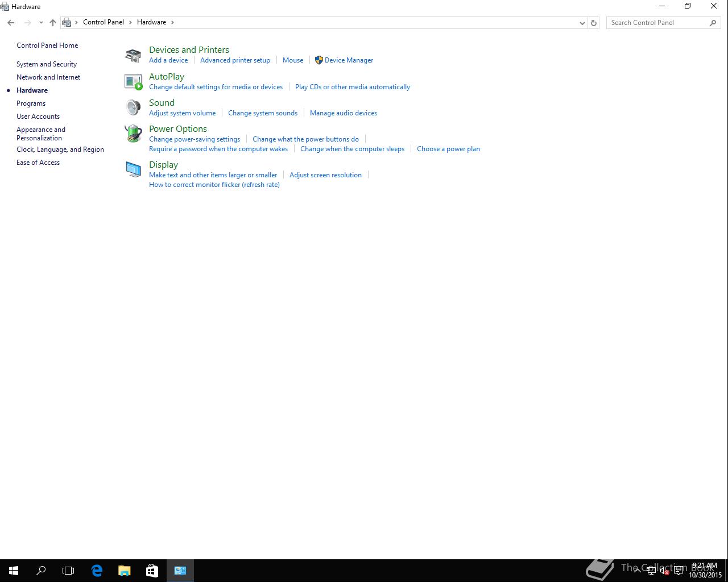Open Add a device link
Image resolution: width=728 pixels, height=582 pixels.
click(x=168, y=60)
